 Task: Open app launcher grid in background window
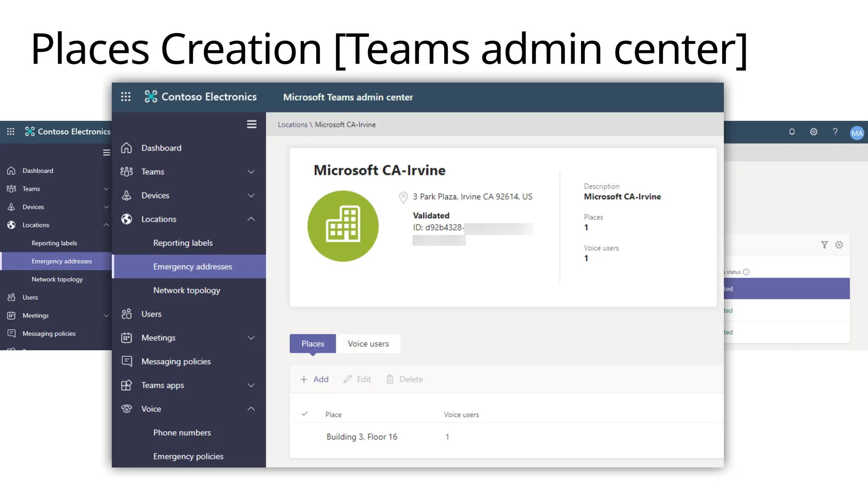[x=11, y=131]
